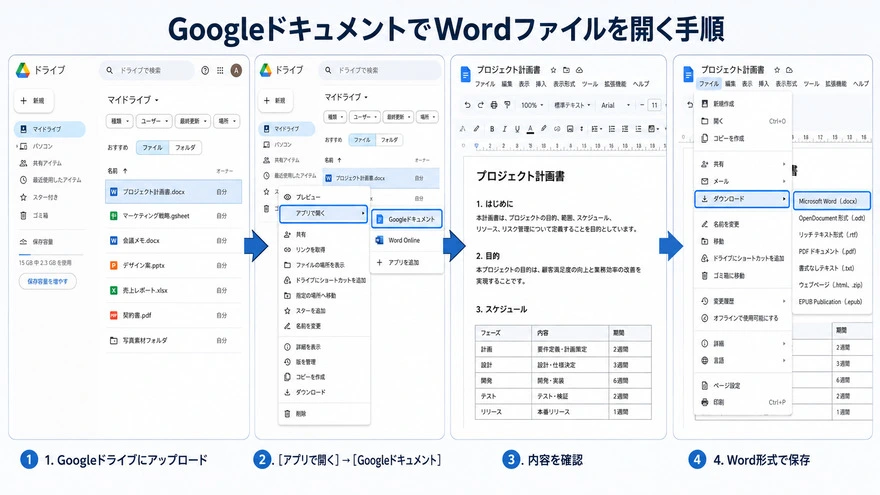Open 最近使用したアイテム in step 1 Drive sidebar
880x495 pixels.
pos(51,180)
